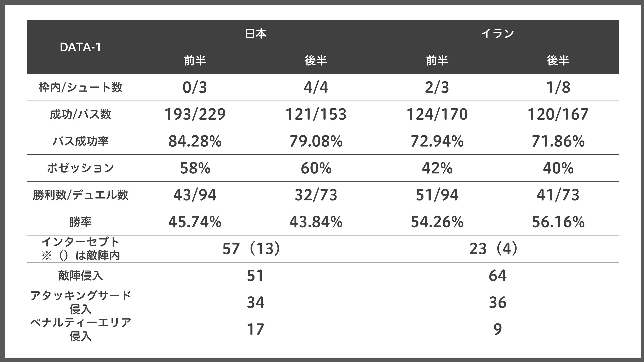Select Iran's 1/8 shots cell
Screen dimensions: 644x362
point(558,87)
